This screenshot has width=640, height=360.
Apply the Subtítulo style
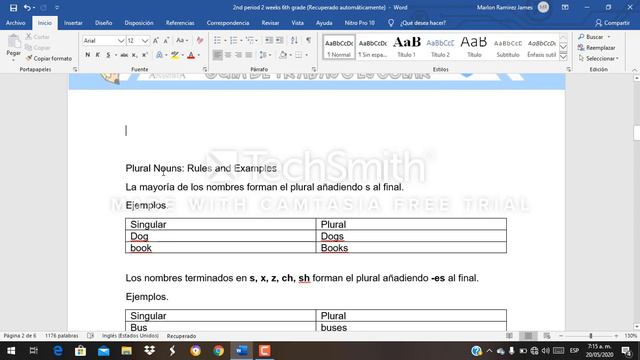508,47
